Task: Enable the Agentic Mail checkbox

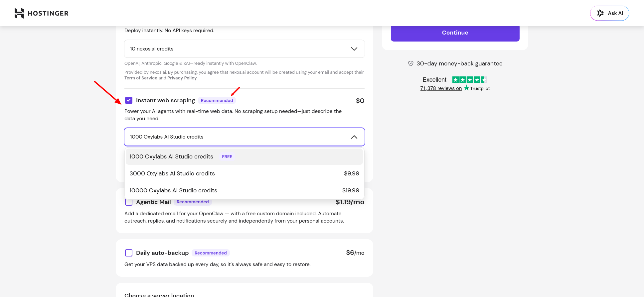Action: click(x=129, y=202)
